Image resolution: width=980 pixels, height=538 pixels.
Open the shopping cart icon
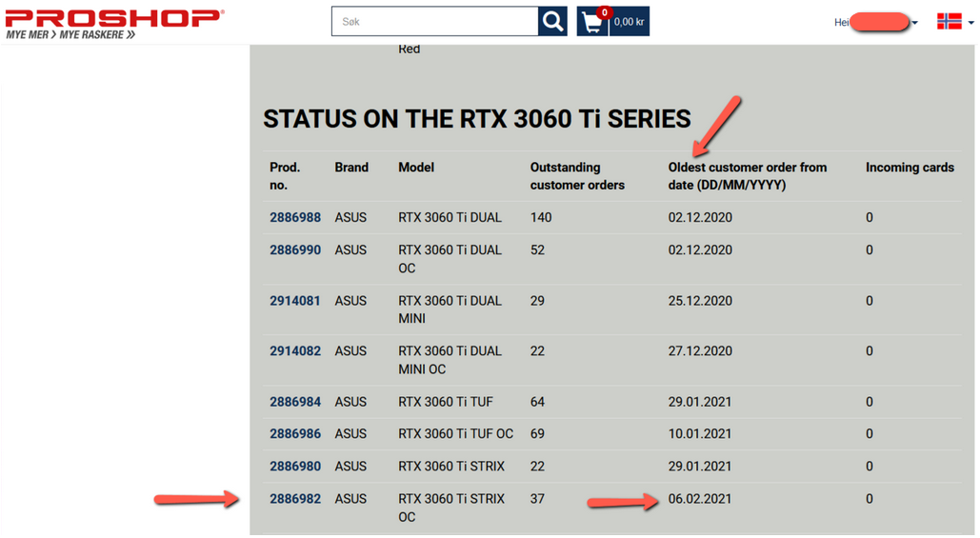click(591, 22)
